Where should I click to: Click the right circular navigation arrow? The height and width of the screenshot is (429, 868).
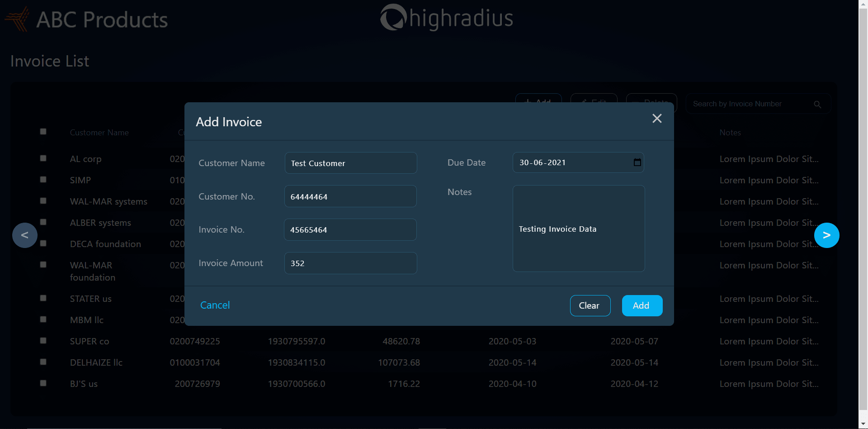point(827,235)
